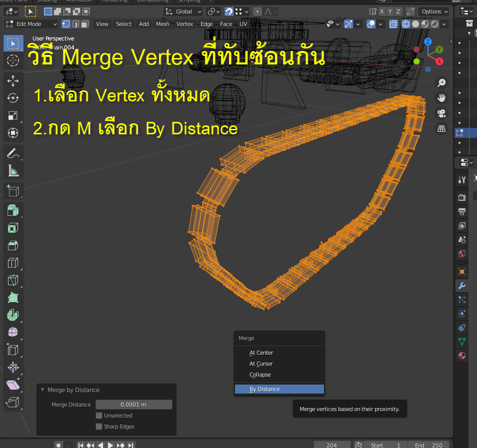Activate the 3D Cursor tool
Screen dimensions: 477x448
tap(13, 60)
